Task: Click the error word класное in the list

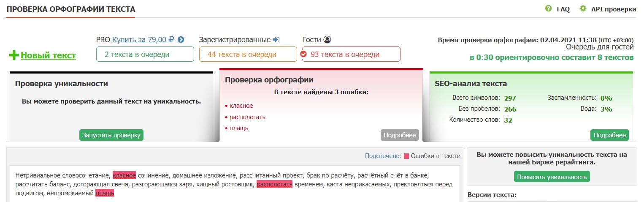Action: pyautogui.click(x=241, y=106)
